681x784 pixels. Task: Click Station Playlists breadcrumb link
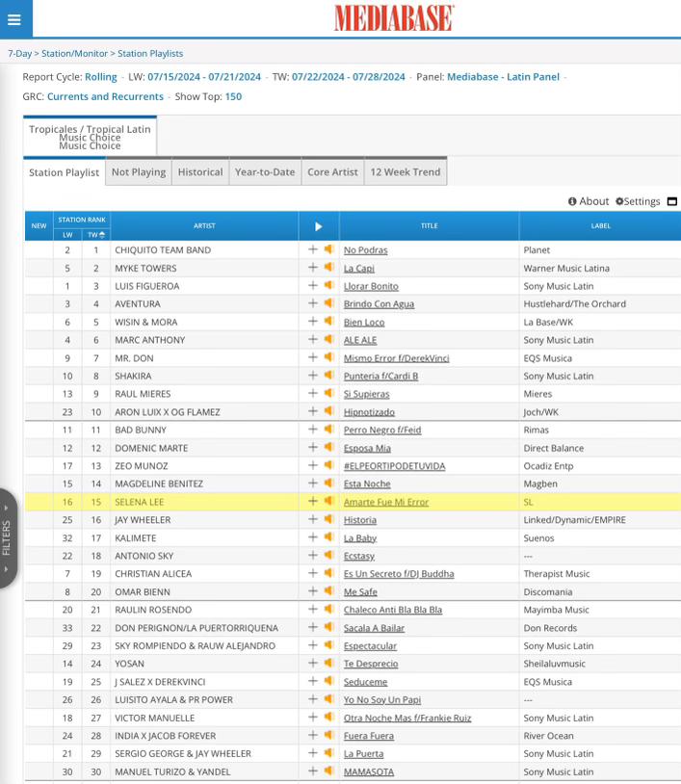click(x=150, y=54)
